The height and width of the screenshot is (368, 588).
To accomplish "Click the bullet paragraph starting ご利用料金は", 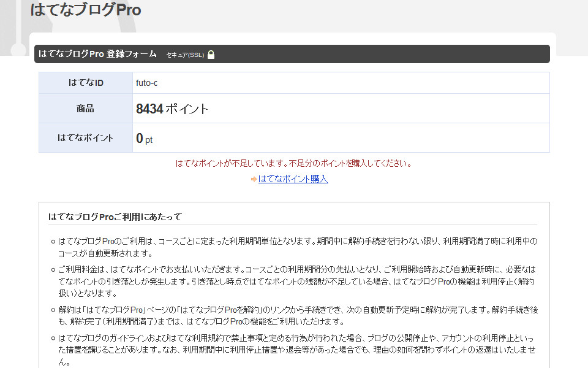I will point(298,282).
